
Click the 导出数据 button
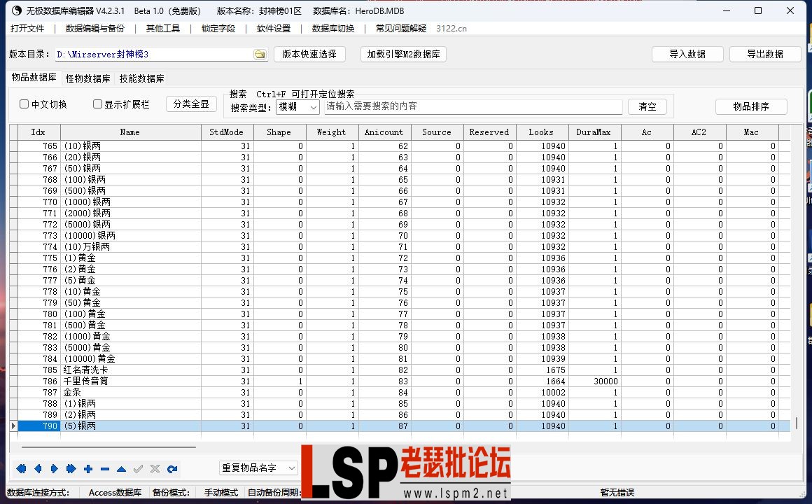click(766, 53)
